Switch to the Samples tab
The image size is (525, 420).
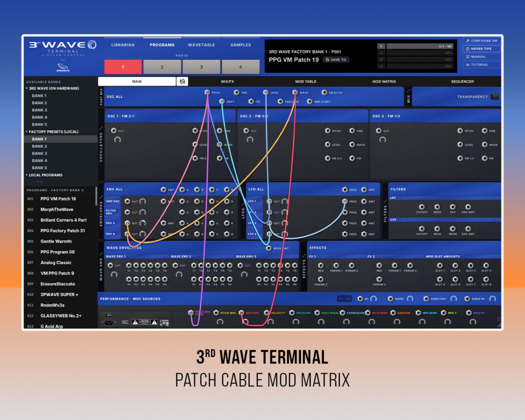tap(240, 45)
